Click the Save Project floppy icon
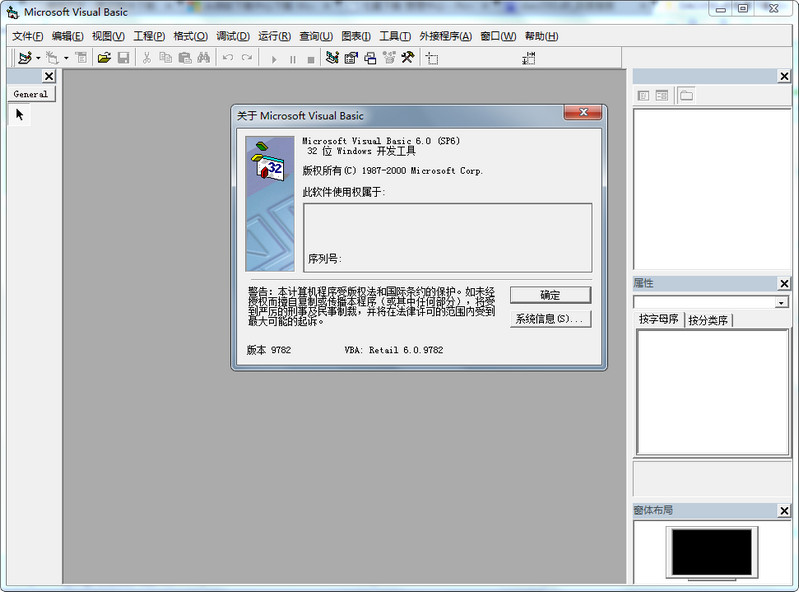This screenshot has width=799, height=592. click(x=123, y=58)
